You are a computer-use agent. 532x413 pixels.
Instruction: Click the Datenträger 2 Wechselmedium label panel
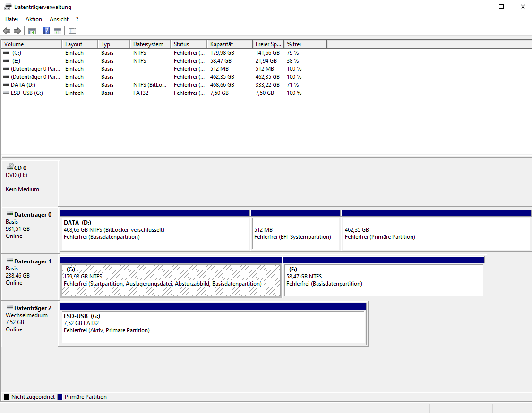(30, 324)
